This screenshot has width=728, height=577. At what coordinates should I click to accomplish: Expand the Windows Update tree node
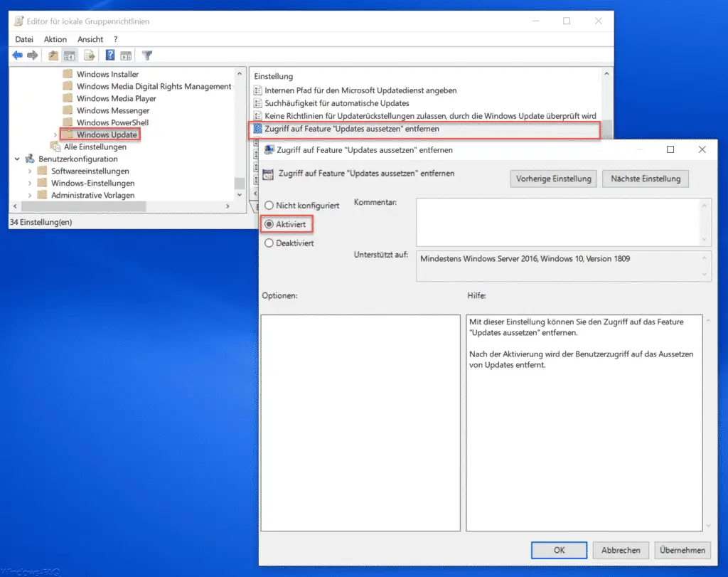tap(55, 134)
